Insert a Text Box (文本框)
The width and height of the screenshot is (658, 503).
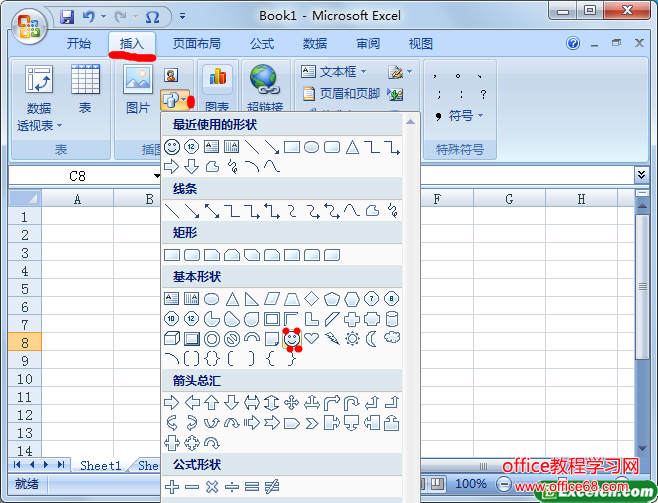coord(334,72)
